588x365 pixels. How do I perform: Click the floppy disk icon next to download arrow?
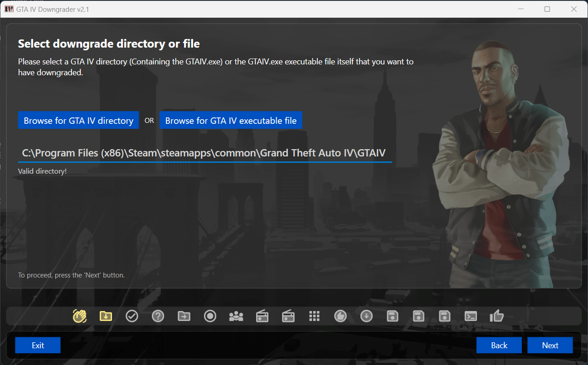tap(393, 316)
